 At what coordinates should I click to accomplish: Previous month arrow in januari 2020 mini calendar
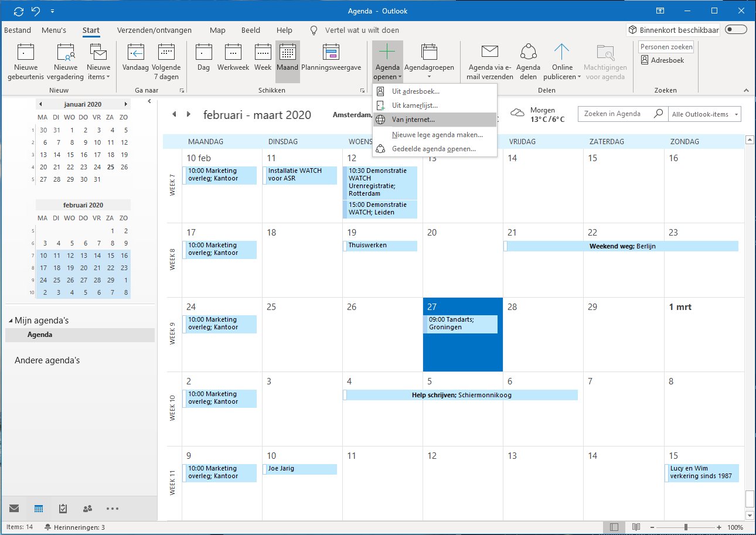coord(40,104)
